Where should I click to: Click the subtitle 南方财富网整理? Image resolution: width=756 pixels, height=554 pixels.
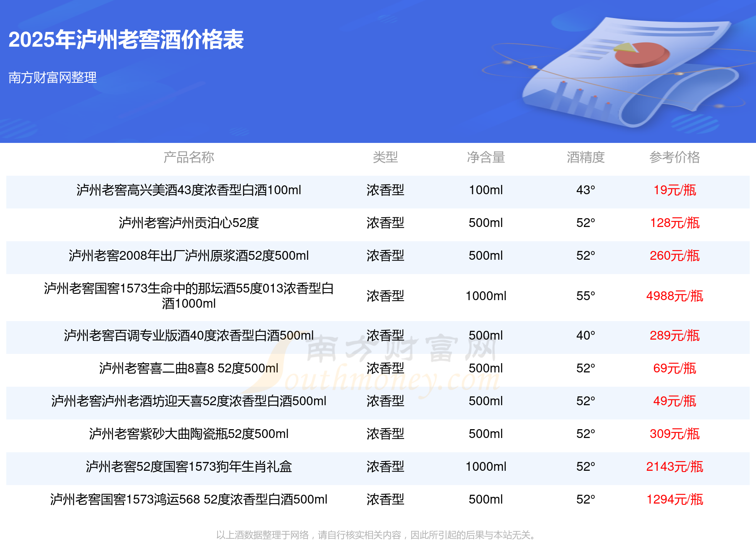point(52,77)
